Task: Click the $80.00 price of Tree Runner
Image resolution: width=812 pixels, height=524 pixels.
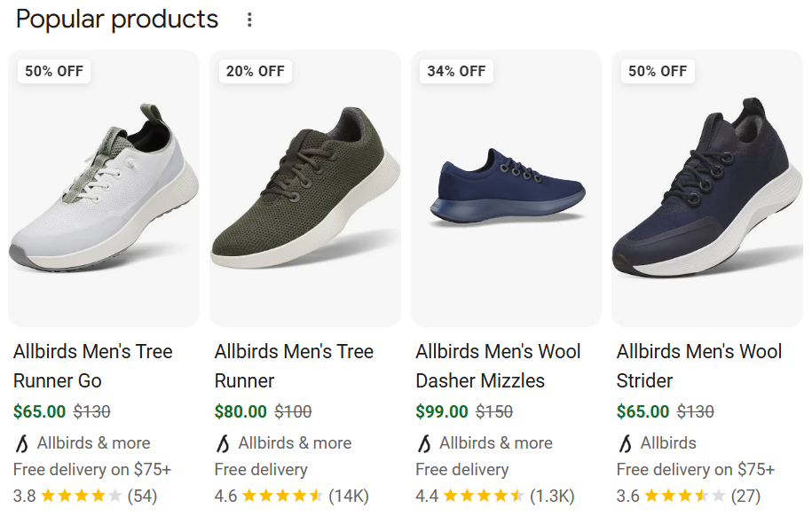Action: tap(240, 411)
